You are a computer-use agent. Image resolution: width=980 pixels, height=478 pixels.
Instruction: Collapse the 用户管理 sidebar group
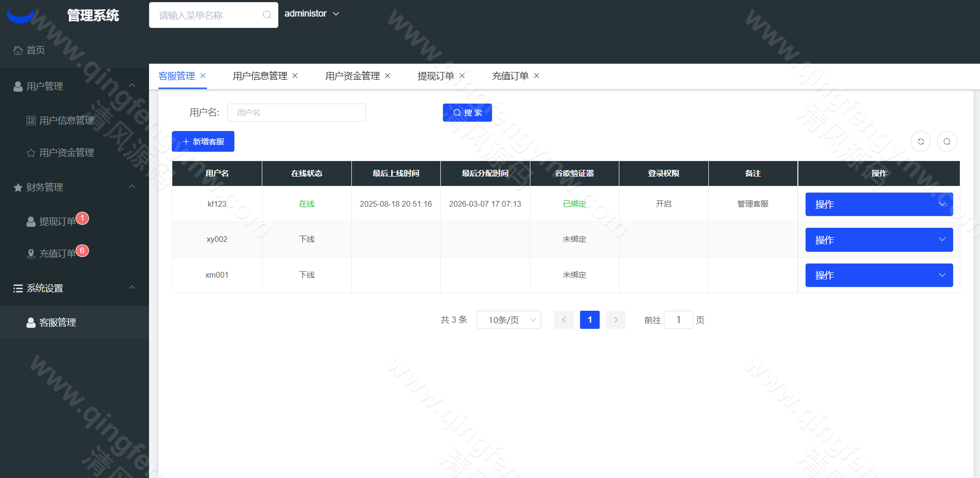75,86
